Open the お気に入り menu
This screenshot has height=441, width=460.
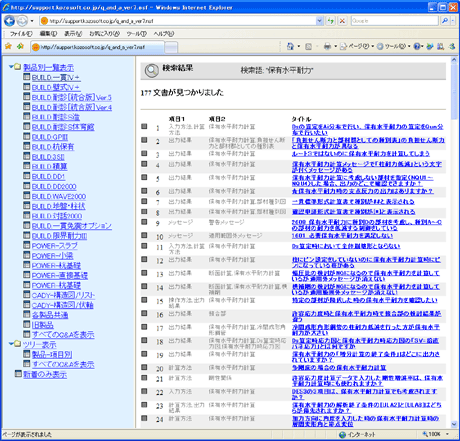click(x=104, y=34)
